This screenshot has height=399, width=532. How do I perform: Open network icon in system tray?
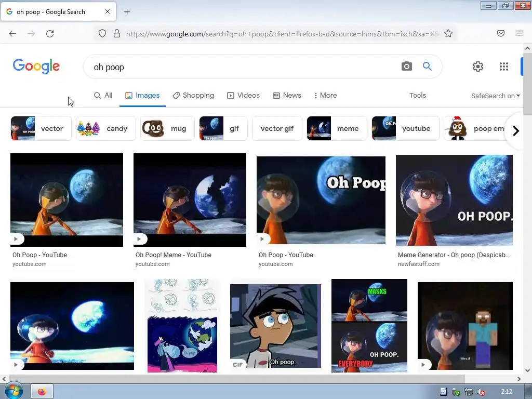[x=468, y=392]
